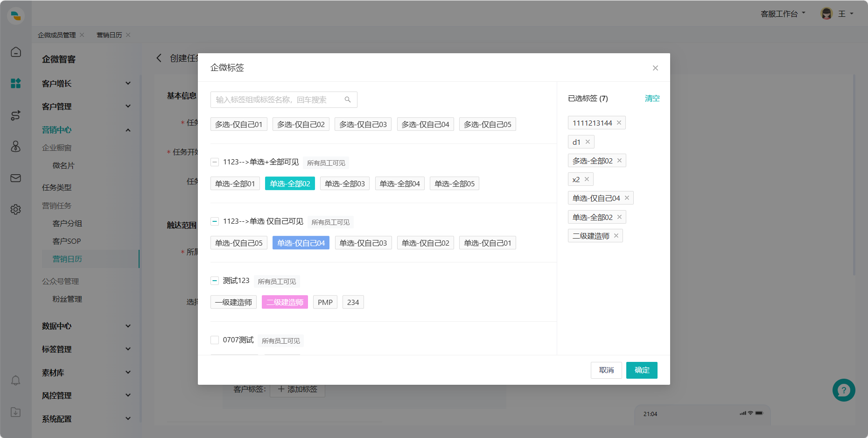The width and height of the screenshot is (868, 438).
Task: Toggle checkbox for group 1123-->单选 仅自己可见
Action: 215,221
